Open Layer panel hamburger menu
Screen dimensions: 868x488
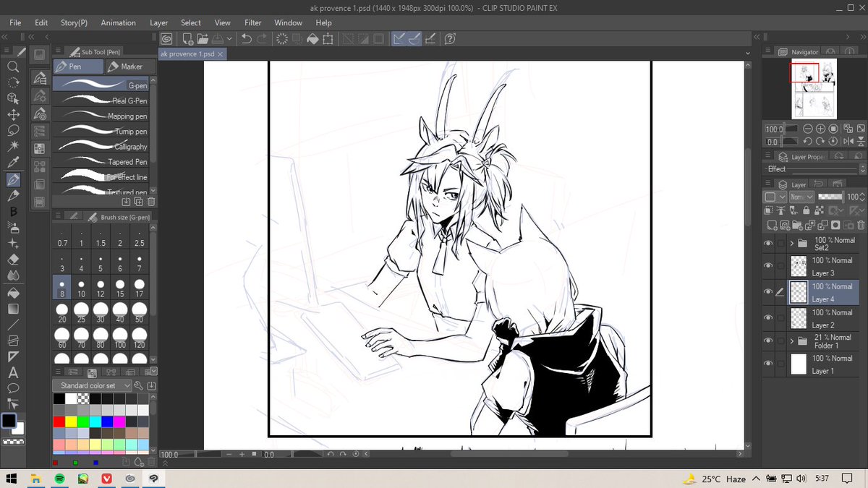768,184
